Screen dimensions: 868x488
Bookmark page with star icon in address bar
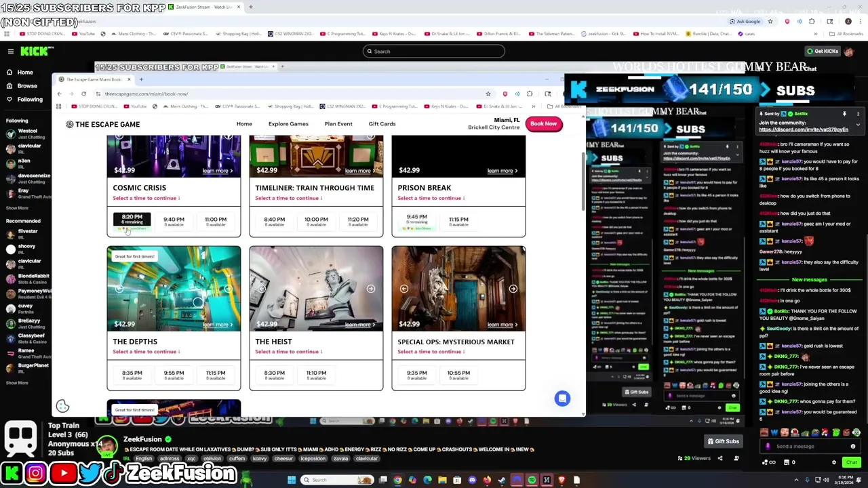click(x=488, y=94)
